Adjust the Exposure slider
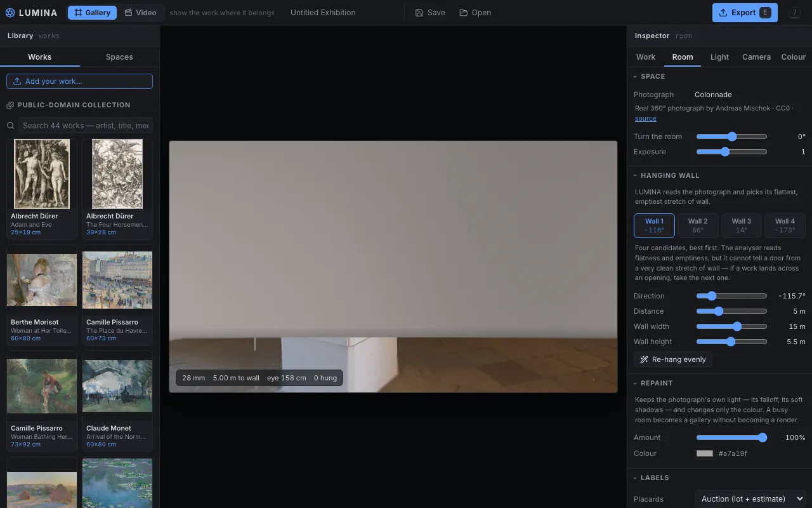The image size is (812, 508). 731,152
